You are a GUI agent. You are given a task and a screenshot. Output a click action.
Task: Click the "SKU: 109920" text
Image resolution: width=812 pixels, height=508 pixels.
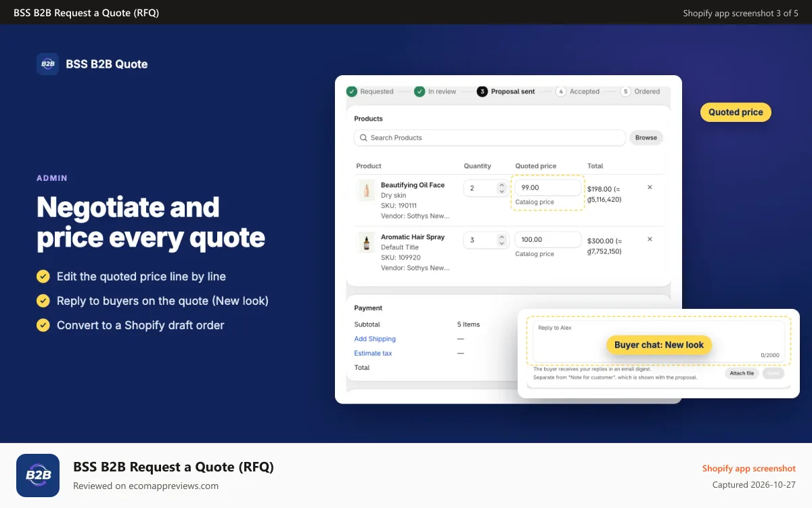coord(401,257)
